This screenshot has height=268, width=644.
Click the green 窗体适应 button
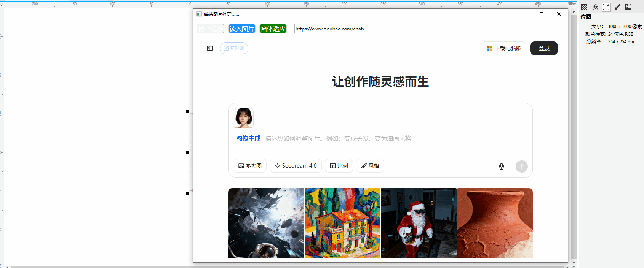[x=273, y=29]
